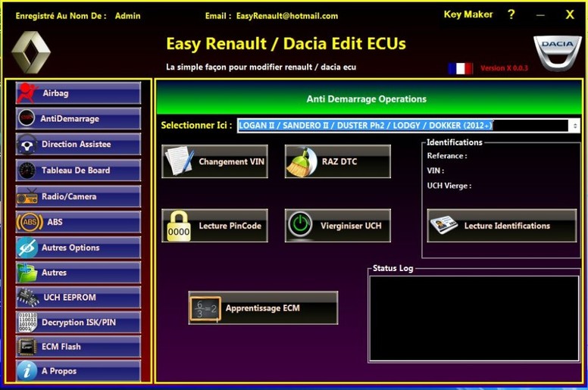
Task: Click the Admin registered name
Action: [x=127, y=16]
